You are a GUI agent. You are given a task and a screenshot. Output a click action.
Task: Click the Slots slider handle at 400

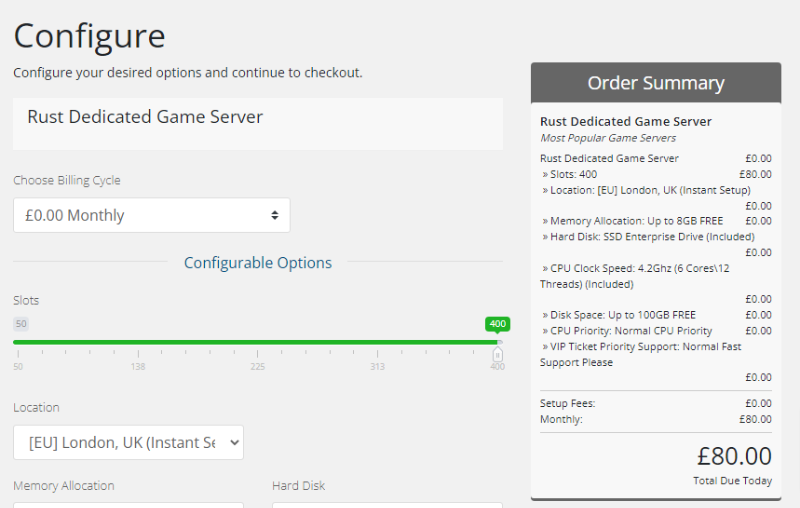[x=497, y=354]
